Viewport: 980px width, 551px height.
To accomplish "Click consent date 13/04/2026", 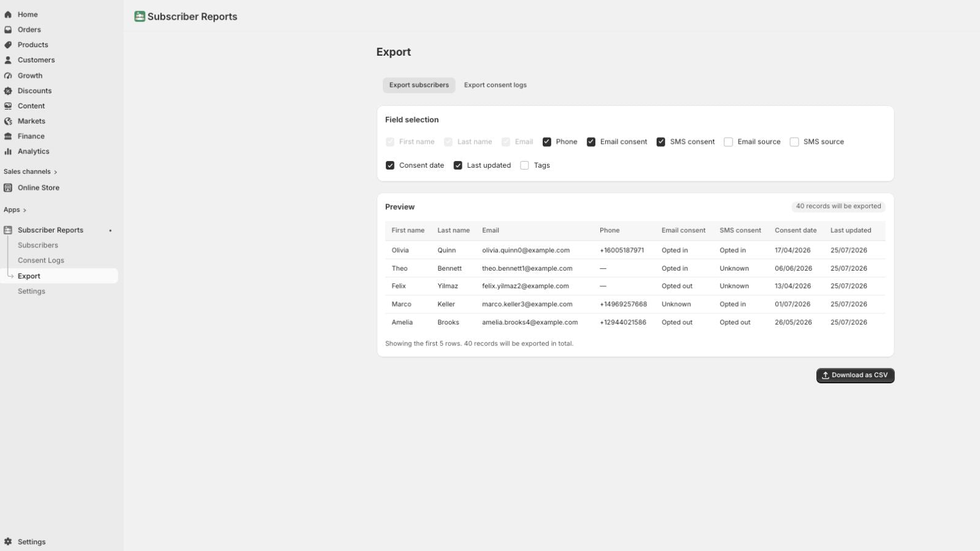I will pyautogui.click(x=793, y=286).
